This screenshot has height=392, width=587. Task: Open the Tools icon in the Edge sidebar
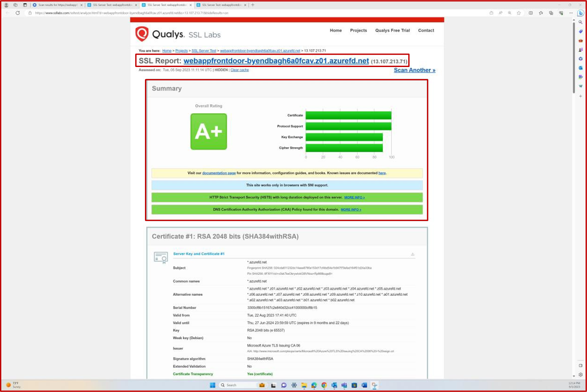[x=580, y=40]
